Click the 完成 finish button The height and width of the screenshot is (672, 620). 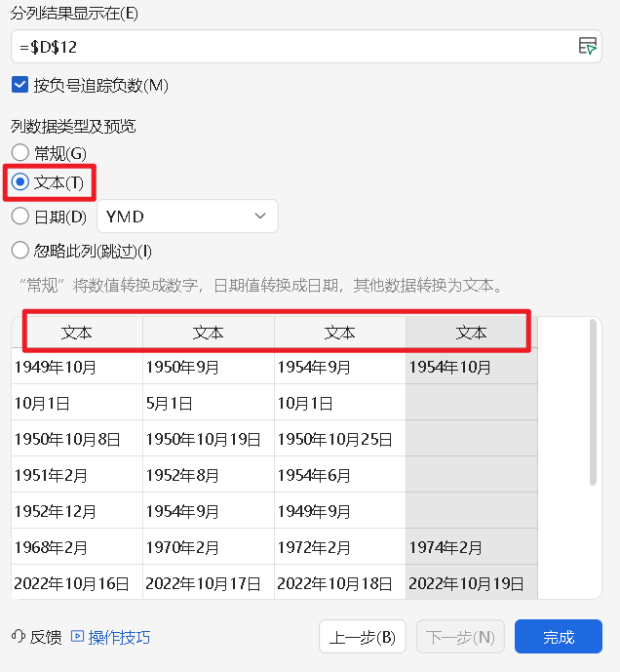[x=559, y=637]
